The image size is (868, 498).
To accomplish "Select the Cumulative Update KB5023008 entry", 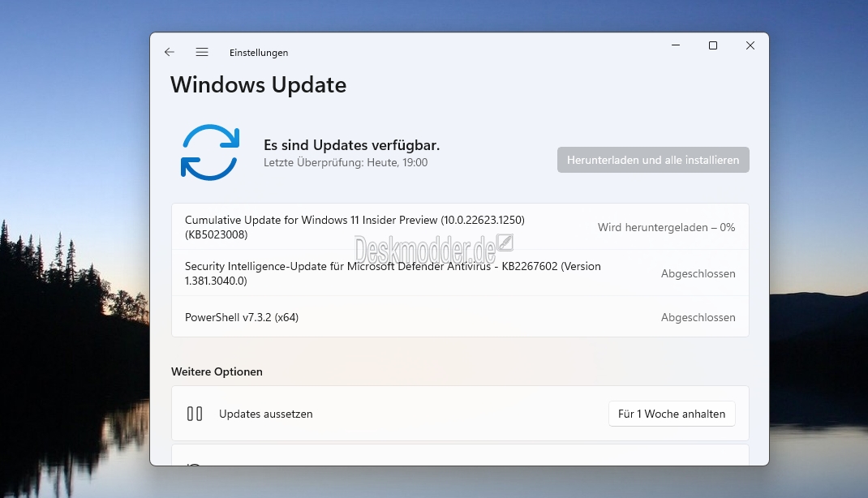I will 460,227.
